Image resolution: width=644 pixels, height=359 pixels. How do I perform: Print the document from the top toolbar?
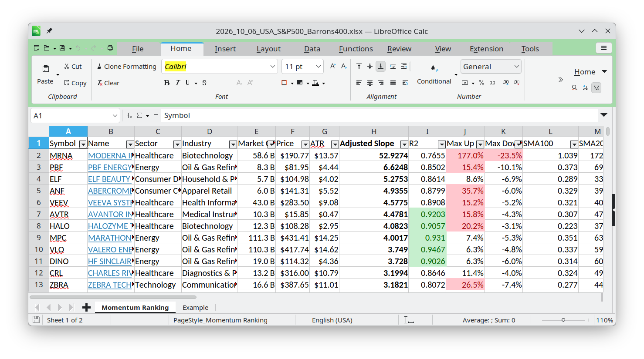pyautogui.click(x=110, y=48)
